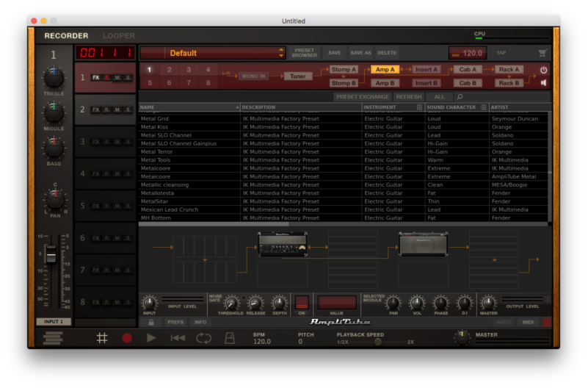The height and width of the screenshot is (388, 588).
Task: Select the amp head thumbnail in signal chain
Action: 283,244
